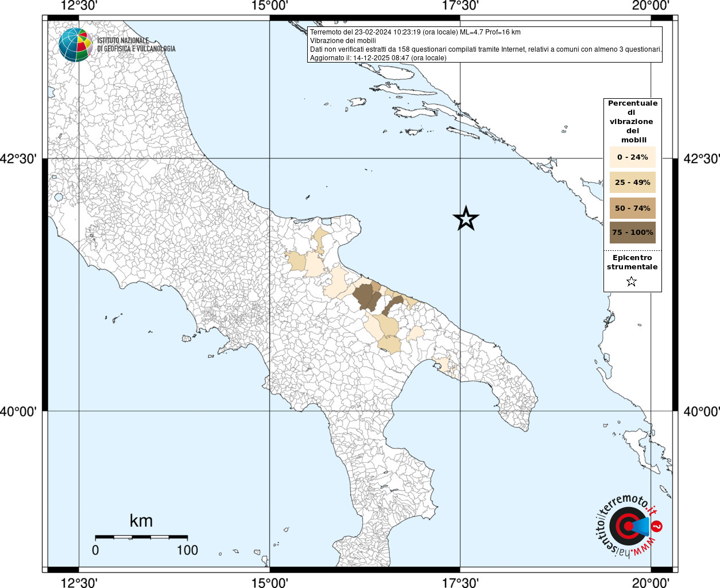Click the Istituto Nazionale di Geofisica text
The width and height of the screenshot is (720, 588).
pos(136,45)
